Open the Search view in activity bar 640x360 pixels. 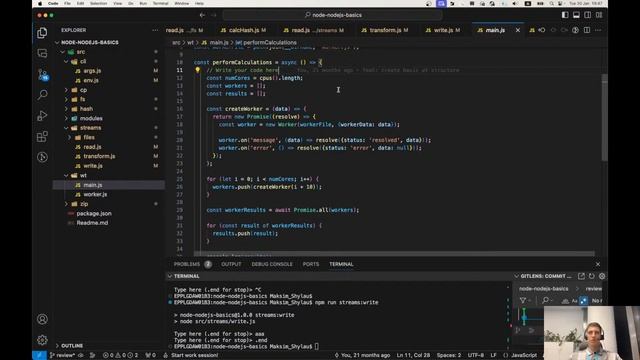(42, 95)
